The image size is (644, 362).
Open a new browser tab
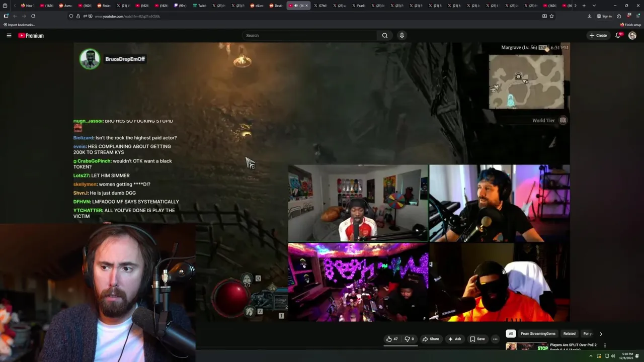coord(584,6)
